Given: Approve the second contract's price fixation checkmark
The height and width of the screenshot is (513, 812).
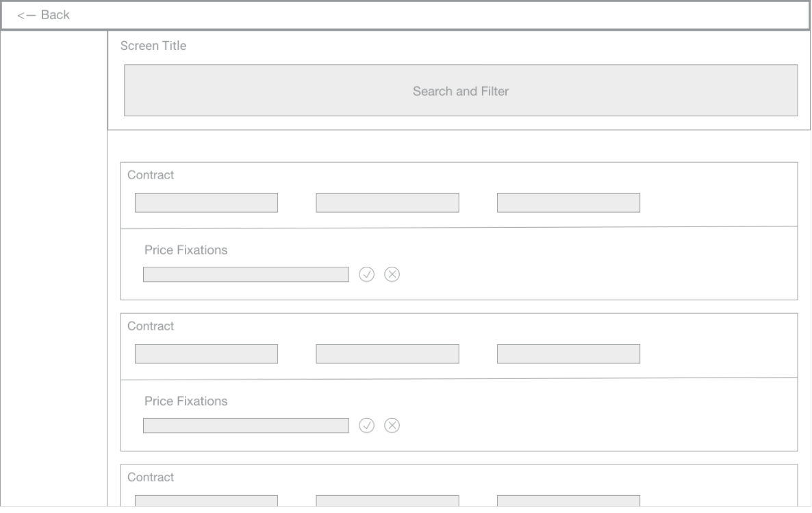Looking at the screenshot, I should [x=367, y=425].
